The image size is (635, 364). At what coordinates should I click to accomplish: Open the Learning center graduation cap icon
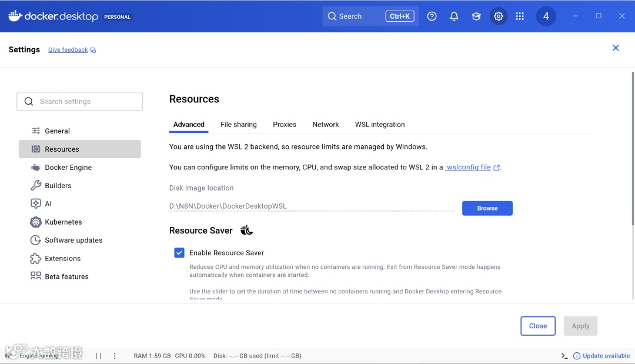pos(476,16)
